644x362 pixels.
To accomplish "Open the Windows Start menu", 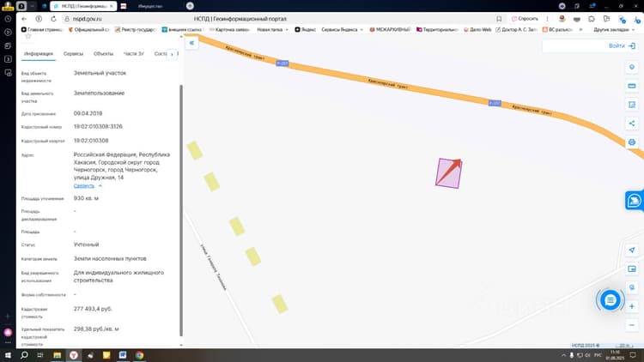I will click(x=8, y=355).
